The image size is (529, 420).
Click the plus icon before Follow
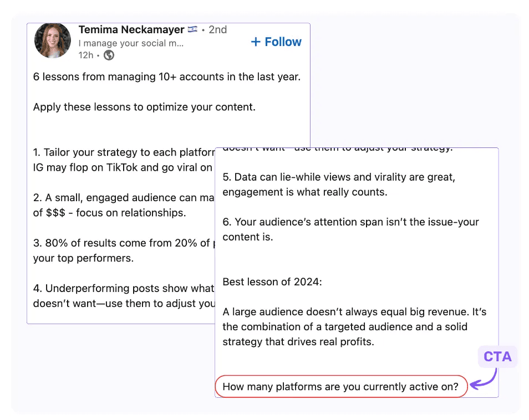[x=256, y=42]
